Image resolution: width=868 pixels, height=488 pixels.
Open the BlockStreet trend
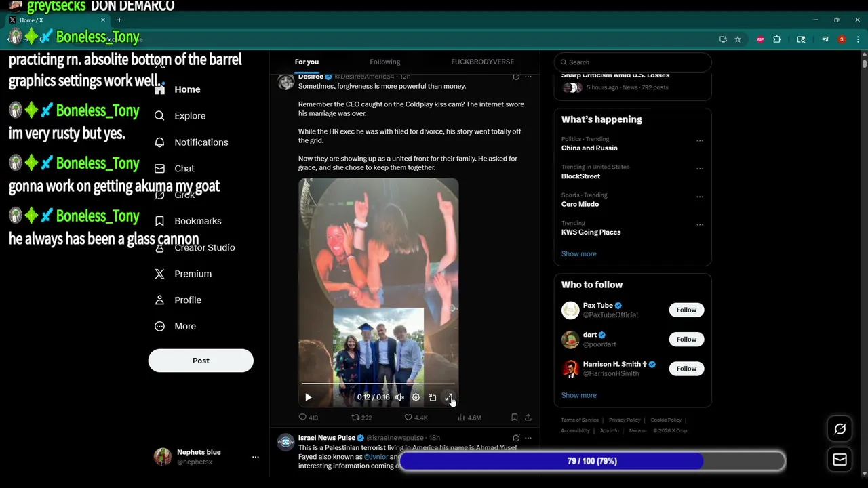[580, 176]
